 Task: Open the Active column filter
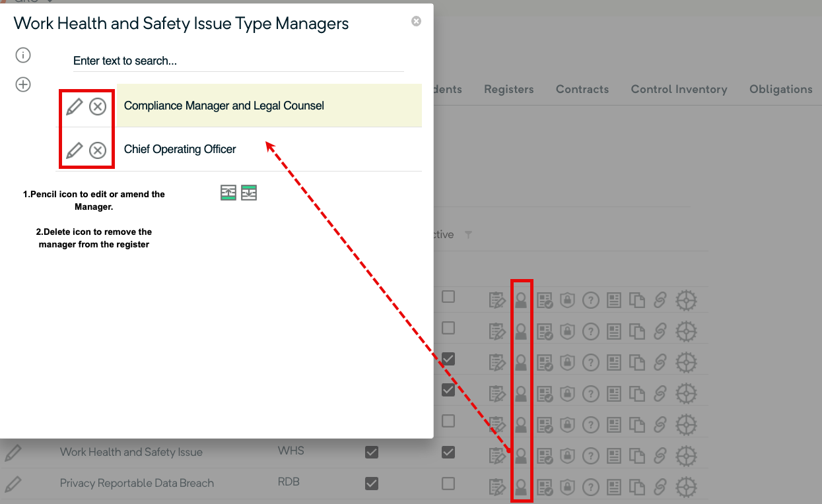tap(468, 235)
